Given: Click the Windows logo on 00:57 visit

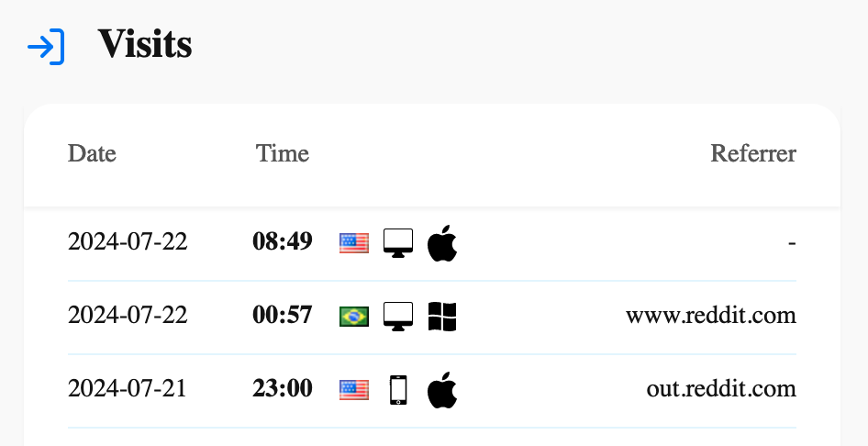Looking at the screenshot, I should tap(442, 317).
